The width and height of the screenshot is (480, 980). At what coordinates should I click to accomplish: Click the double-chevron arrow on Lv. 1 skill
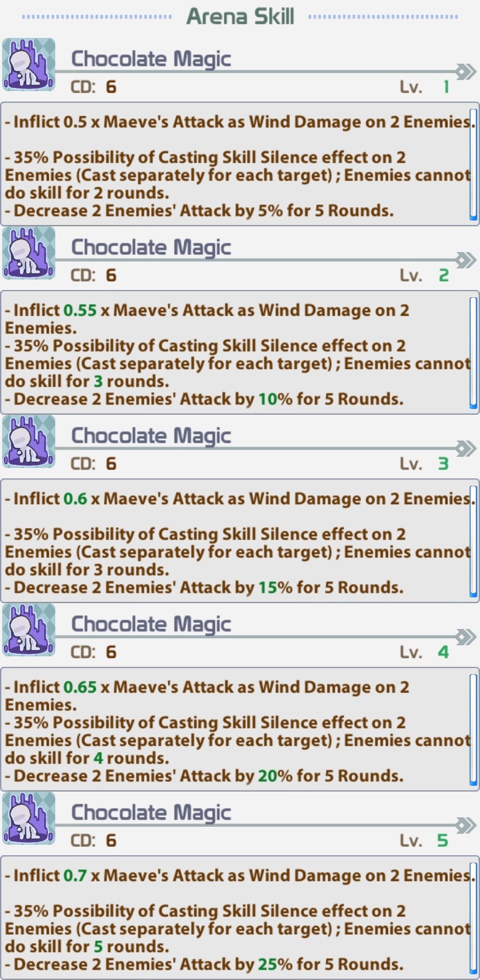466,72
